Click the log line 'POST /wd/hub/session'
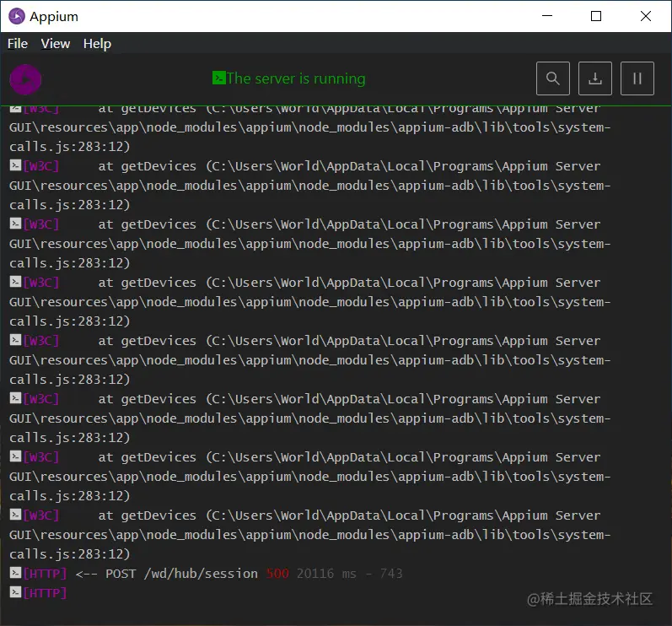 click(x=182, y=574)
